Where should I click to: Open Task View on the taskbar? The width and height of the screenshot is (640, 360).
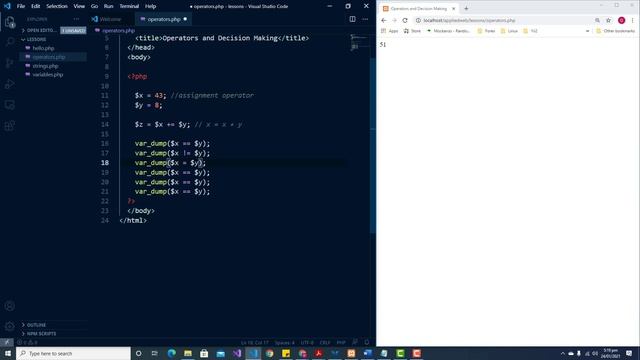coord(155,353)
